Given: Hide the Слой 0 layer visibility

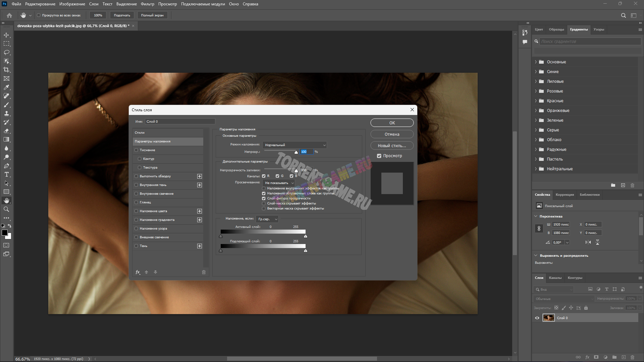Looking at the screenshot, I should [x=537, y=318].
